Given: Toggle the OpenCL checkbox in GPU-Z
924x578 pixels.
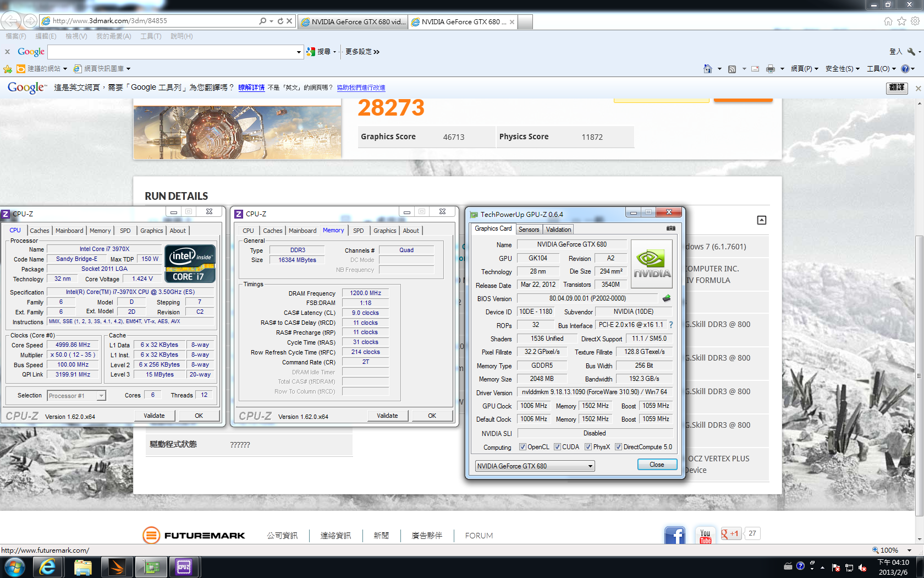Looking at the screenshot, I should pos(522,447).
